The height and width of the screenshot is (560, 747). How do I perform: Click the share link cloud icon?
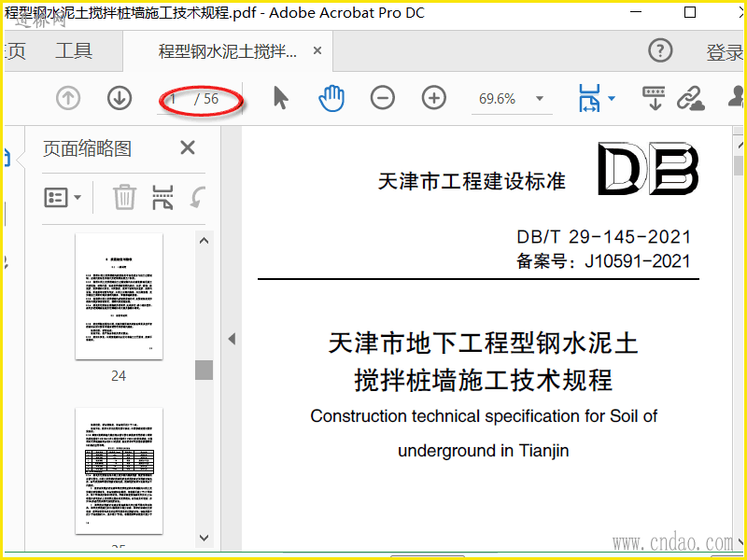click(x=691, y=98)
